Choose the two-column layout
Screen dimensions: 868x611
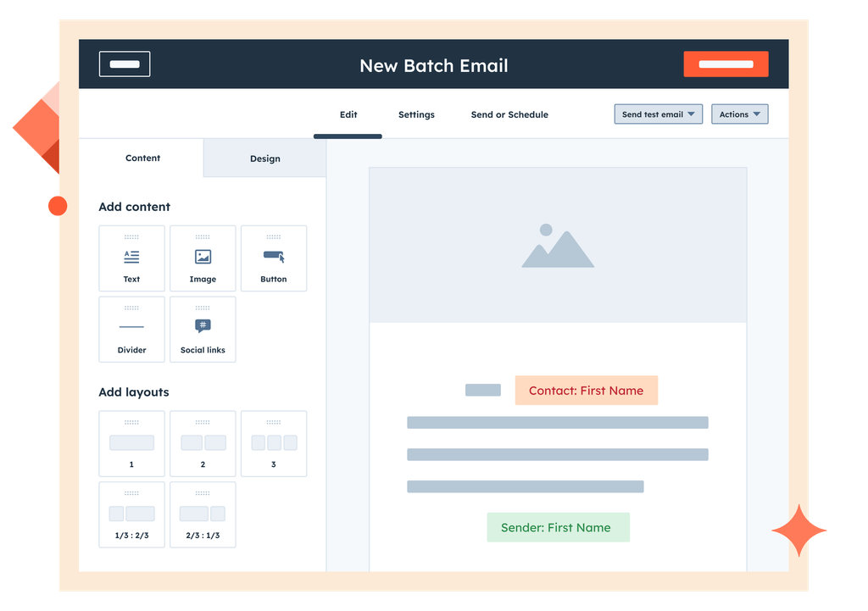203,443
